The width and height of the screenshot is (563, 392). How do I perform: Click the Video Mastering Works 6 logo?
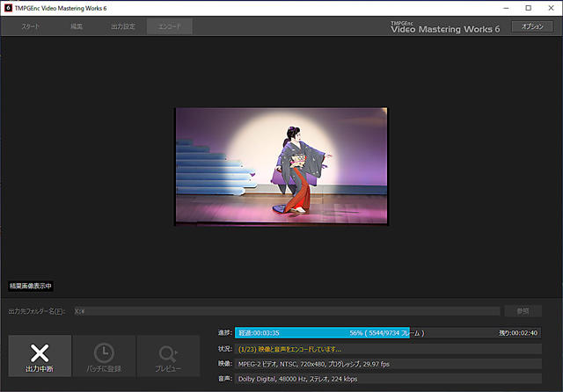tap(445, 27)
